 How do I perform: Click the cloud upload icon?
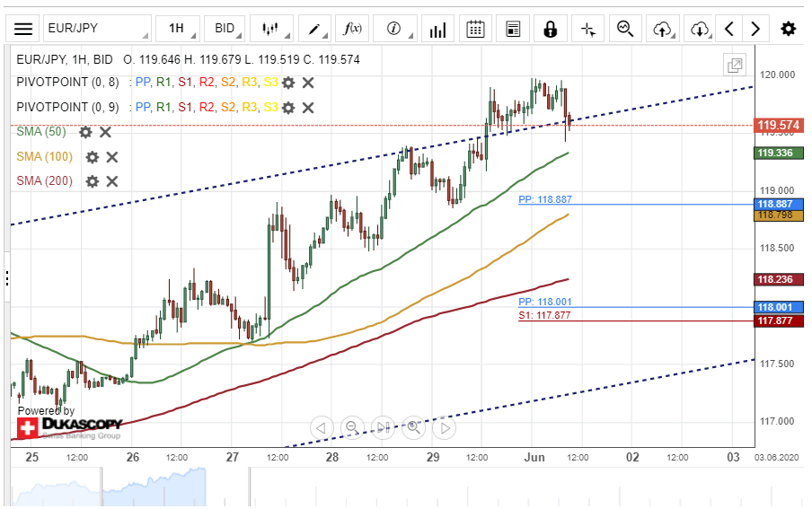(663, 29)
